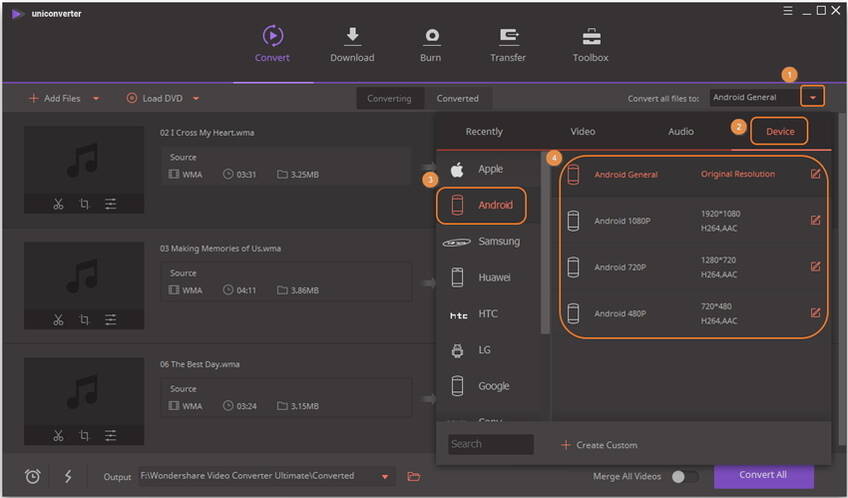
Task: Click Create Custom link
Action: click(x=599, y=445)
